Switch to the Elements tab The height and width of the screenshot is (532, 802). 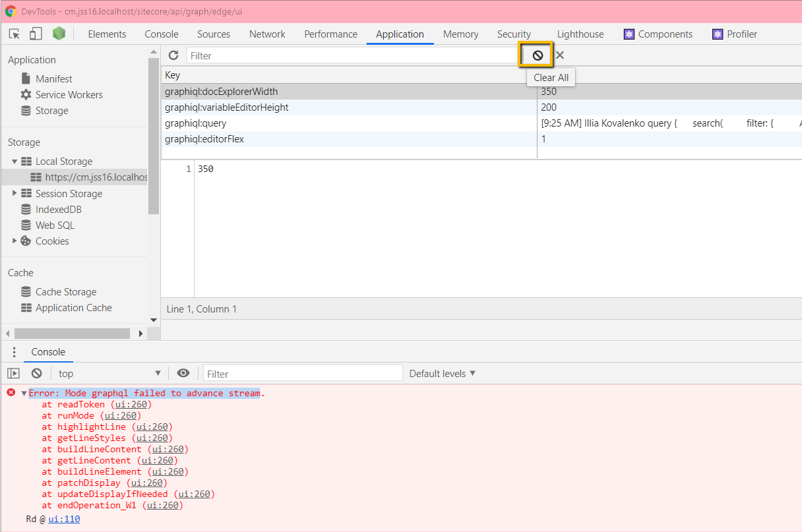[107, 34]
